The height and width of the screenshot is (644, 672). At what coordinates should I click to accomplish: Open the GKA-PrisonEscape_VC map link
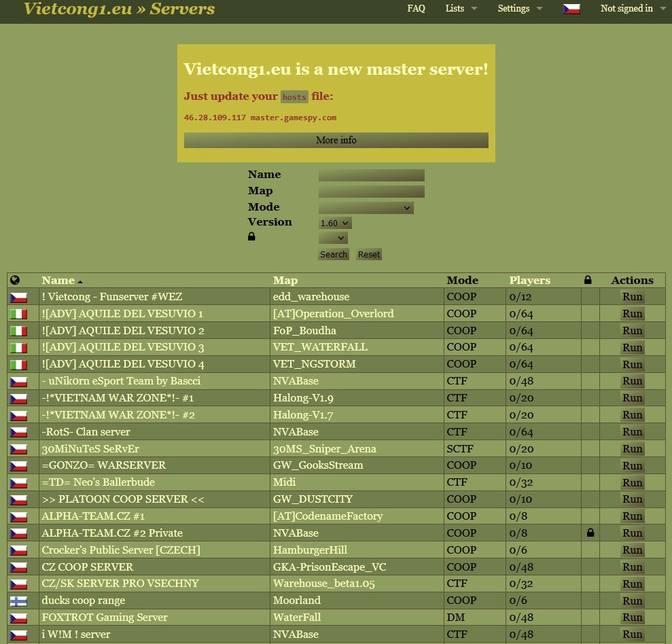330,567
